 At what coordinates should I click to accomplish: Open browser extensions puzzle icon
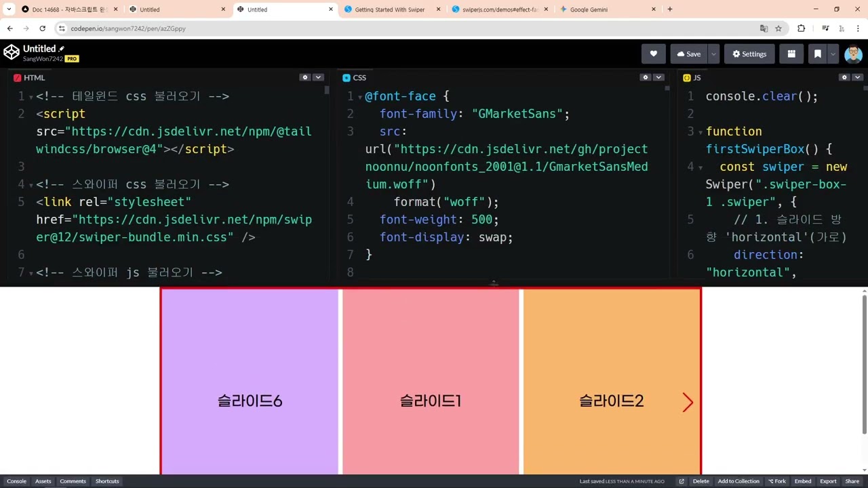click(x=802, y=28)
